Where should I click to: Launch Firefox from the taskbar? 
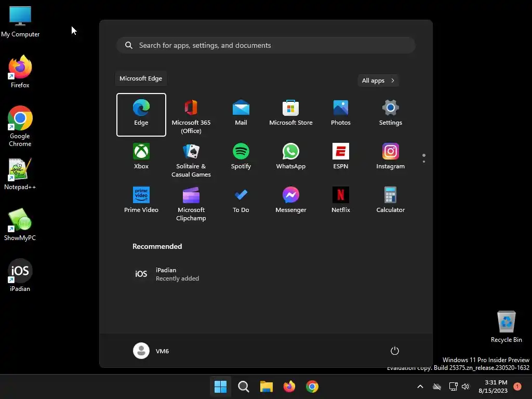[x=289, y=387]
